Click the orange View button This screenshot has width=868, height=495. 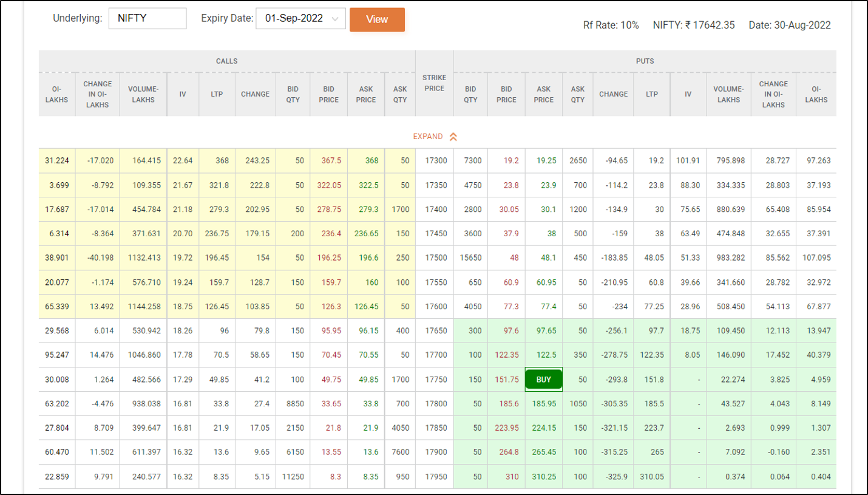point(377,19)
